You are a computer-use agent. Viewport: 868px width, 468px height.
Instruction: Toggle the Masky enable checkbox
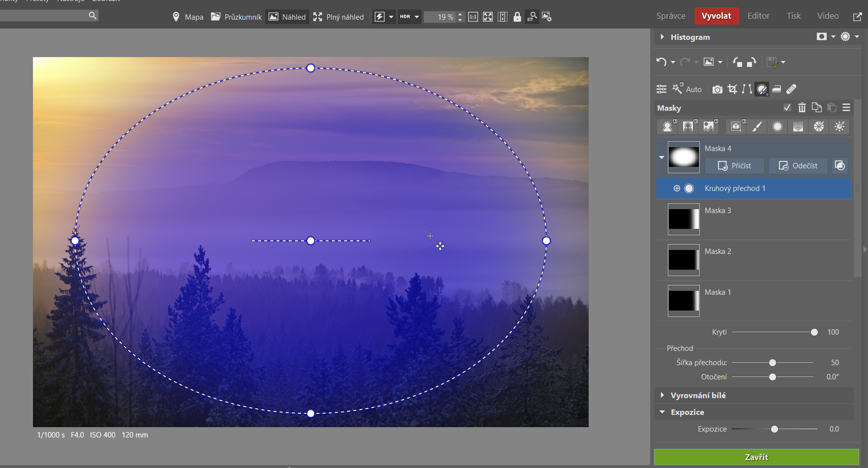(x=787, y=108)
